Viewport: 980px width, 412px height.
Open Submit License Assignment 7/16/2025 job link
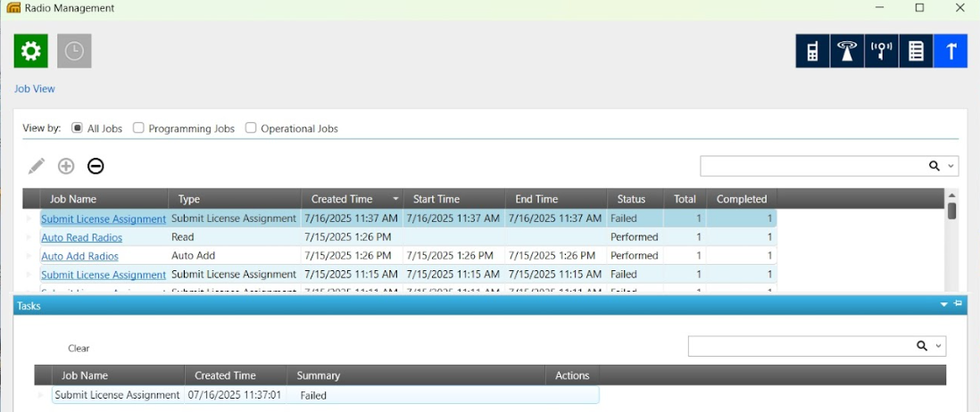[x=104, y=219]
